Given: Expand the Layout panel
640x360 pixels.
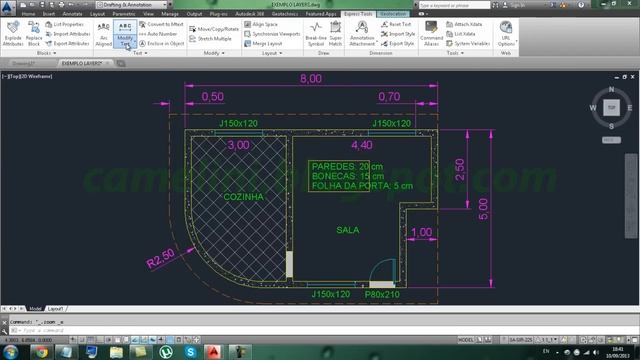Looking at the screenshot, I should click(x=272, y=53).
